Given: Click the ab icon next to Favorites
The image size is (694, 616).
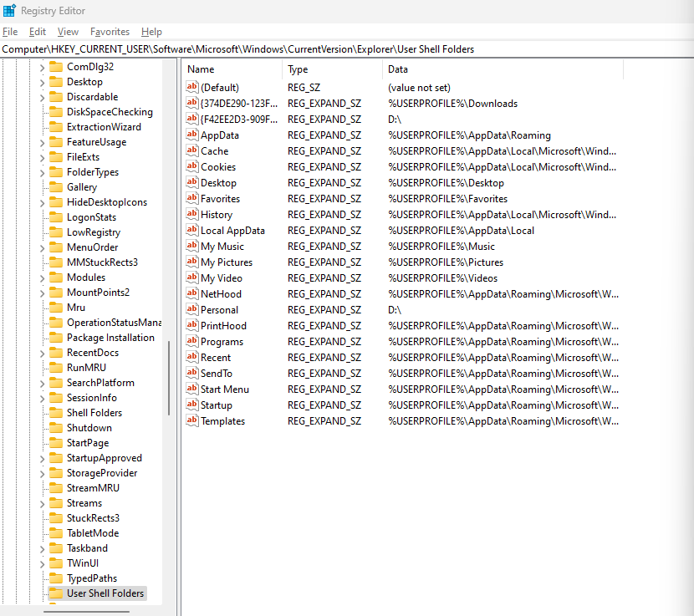Looking at the screenshot, I should coord(191,198).
